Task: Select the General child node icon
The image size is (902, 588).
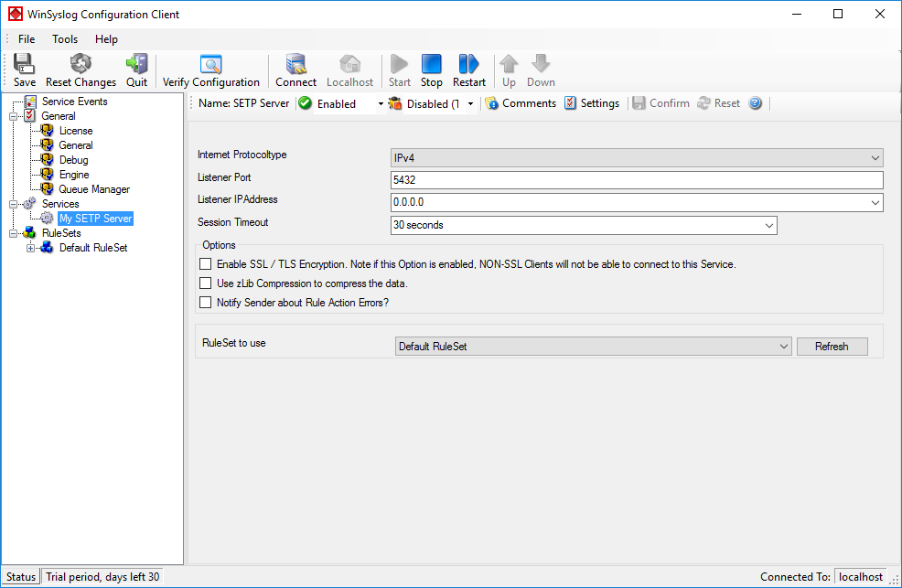Action: click(48, 145)
